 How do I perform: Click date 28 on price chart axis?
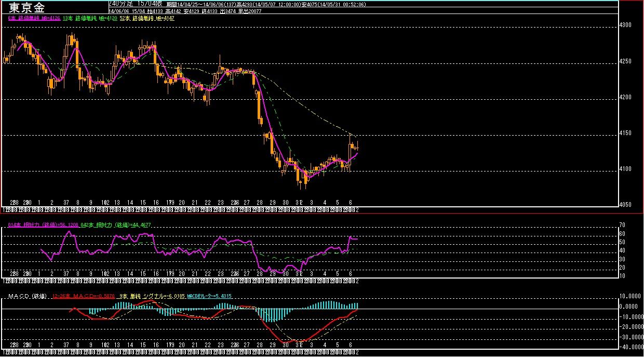[260, 202]
